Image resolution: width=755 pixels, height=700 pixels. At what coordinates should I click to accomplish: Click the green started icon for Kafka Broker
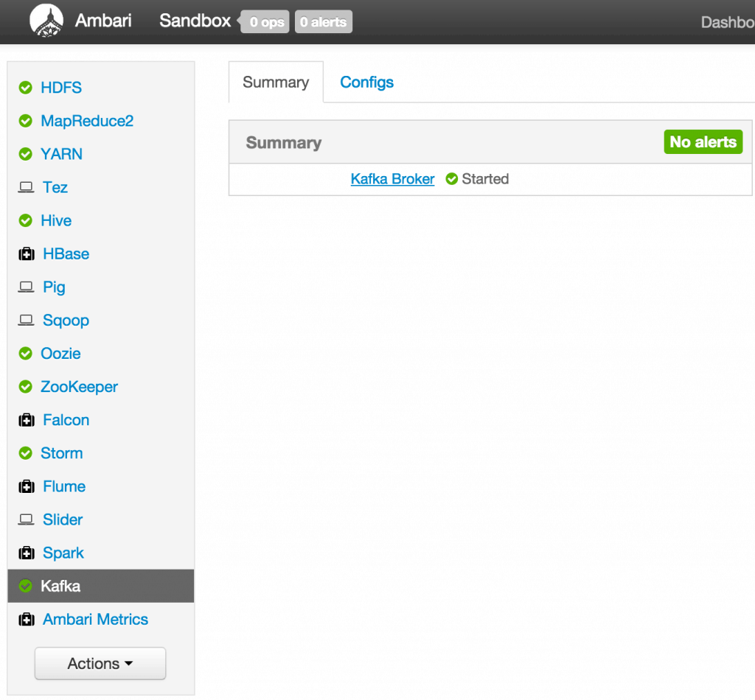pos(452,179)
